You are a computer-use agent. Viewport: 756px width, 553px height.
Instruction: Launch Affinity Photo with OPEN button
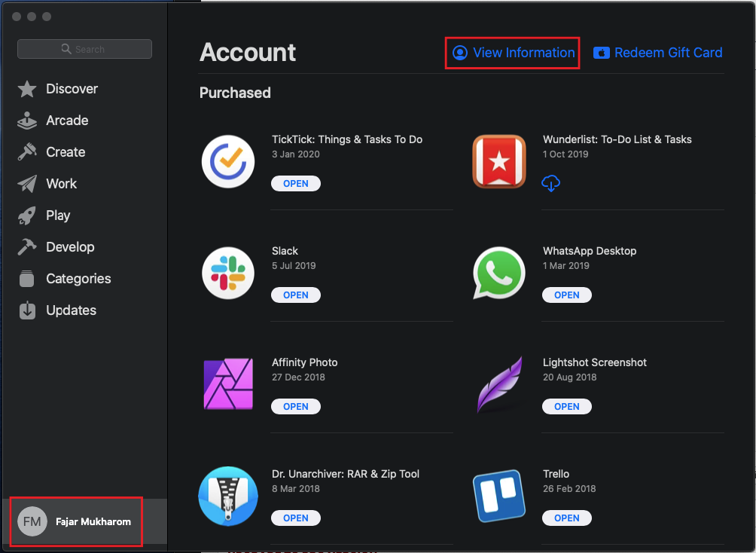tap(296, 406)
